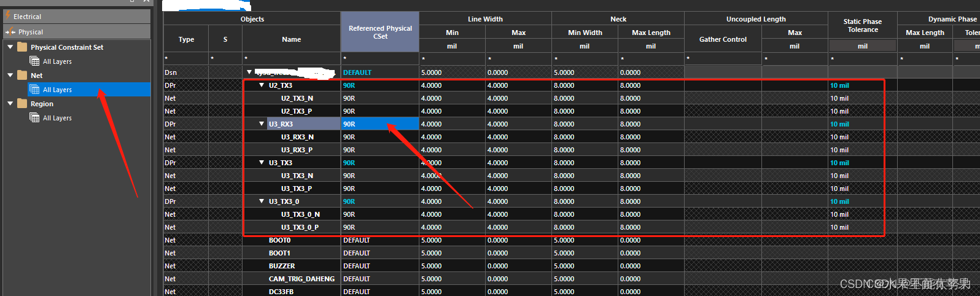Image resolution: width=980 pixels, height=296 pixels.
Task: Collapse the Physical Constraint Set tree node
Action: click(10, 47)
